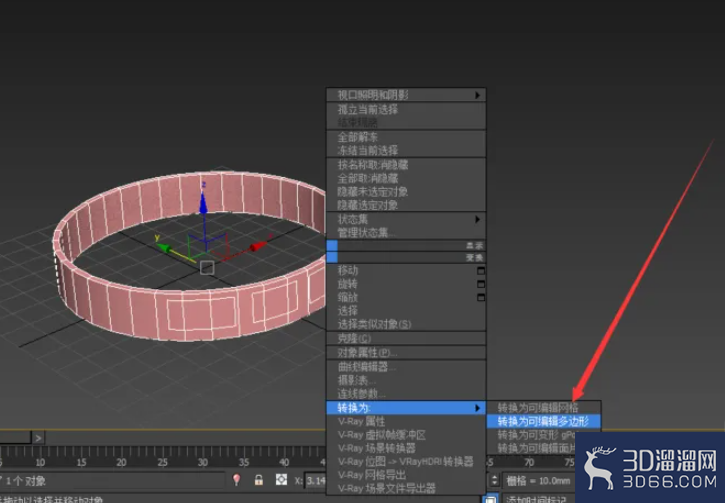Click frame 70 on the timeline
This screenshot has height=503, width=725.
pyautogui.click(x=529, y=462)
